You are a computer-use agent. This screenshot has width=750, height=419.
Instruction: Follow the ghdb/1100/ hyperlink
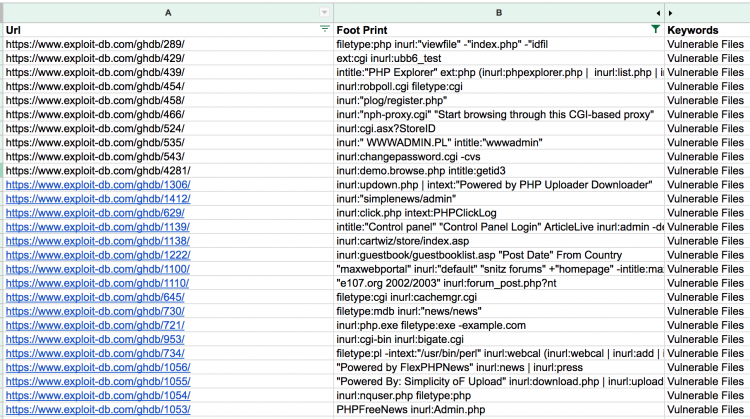[98, 269]
